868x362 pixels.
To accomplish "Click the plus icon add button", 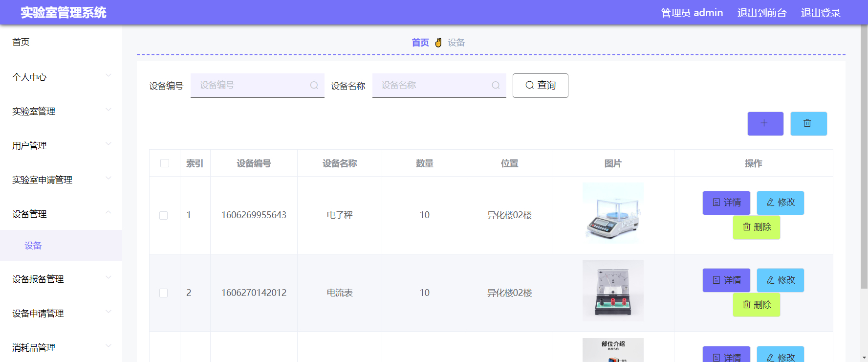I will coord(765,124).
